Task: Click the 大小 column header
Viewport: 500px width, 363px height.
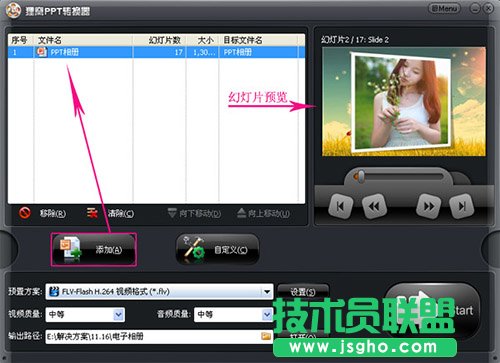Action: coord(202,40)
